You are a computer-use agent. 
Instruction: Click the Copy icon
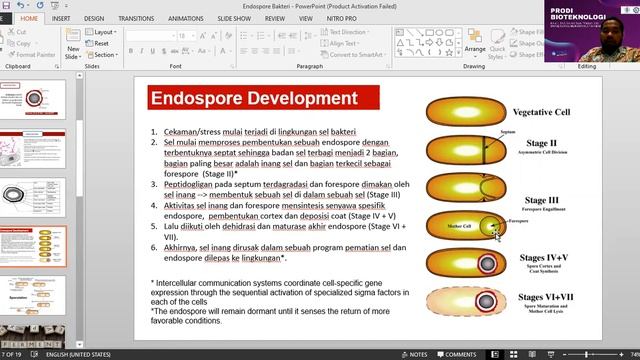[11, 43]
